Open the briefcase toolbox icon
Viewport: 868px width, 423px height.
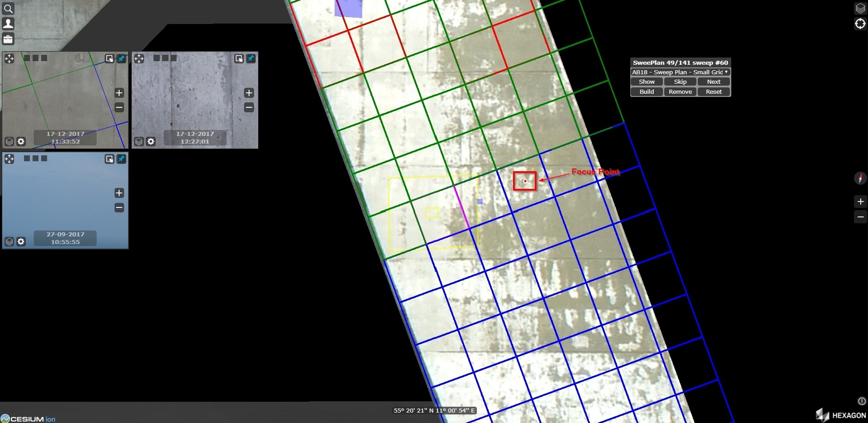(x=8, y=39)
